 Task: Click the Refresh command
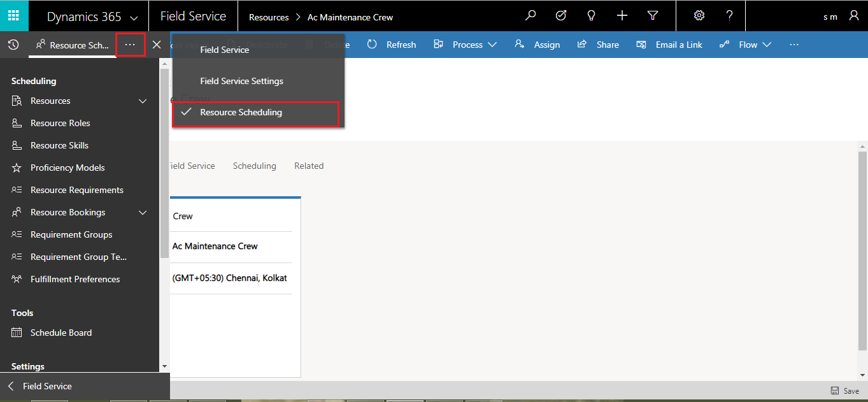point(392,45)
